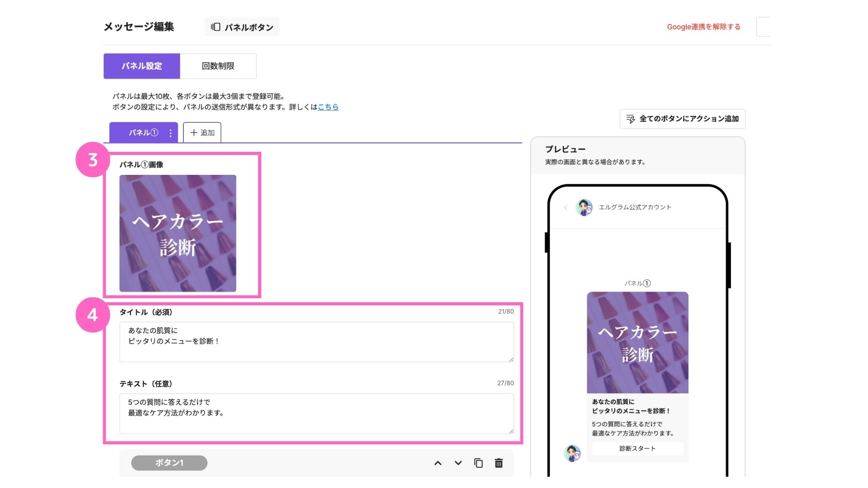Click the sender avatar beside preview message

tap(572, 453)
